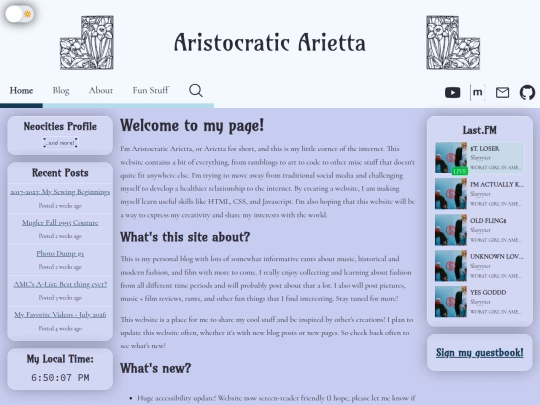The height and width of the screenshot is (405, 540).
Task: Click the Recent Posts heading
Action: point(60,173)
